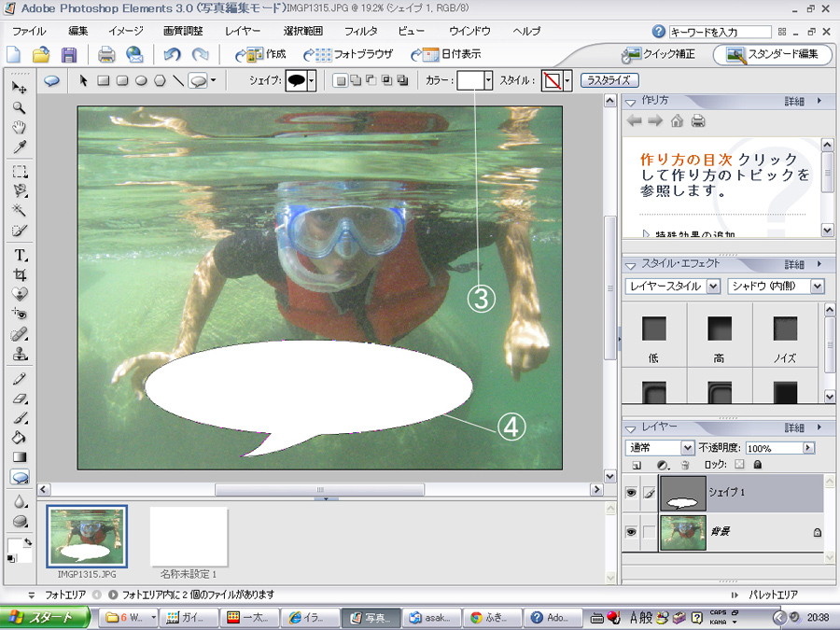This screenshot has height=630, width=840.
Task: Select the Paint Bucket tool
Action: [19, 437]
